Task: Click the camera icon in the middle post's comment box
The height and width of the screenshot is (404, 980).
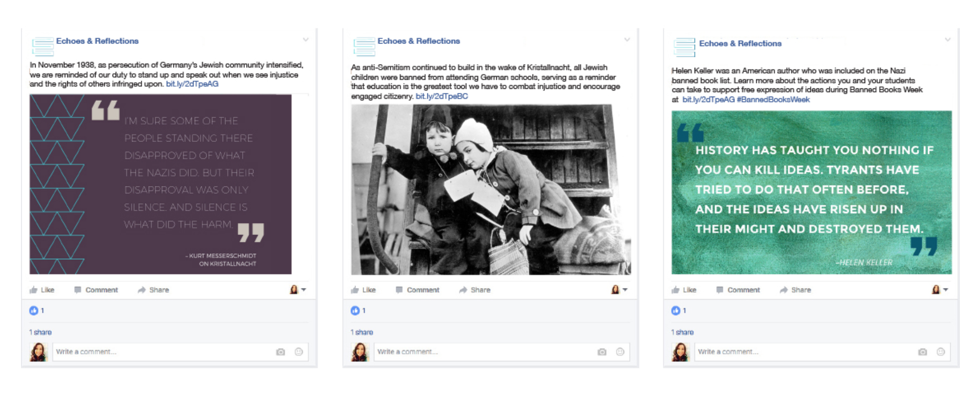Action: tap(602, 352)
